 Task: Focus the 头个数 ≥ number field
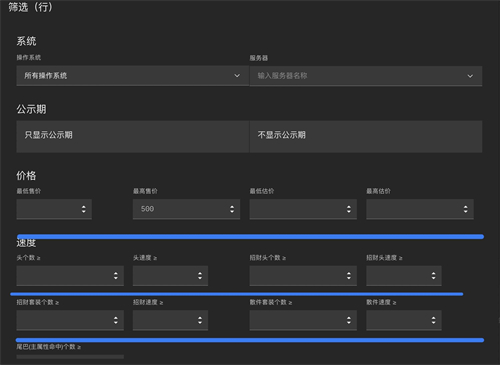tap(70, 276)
